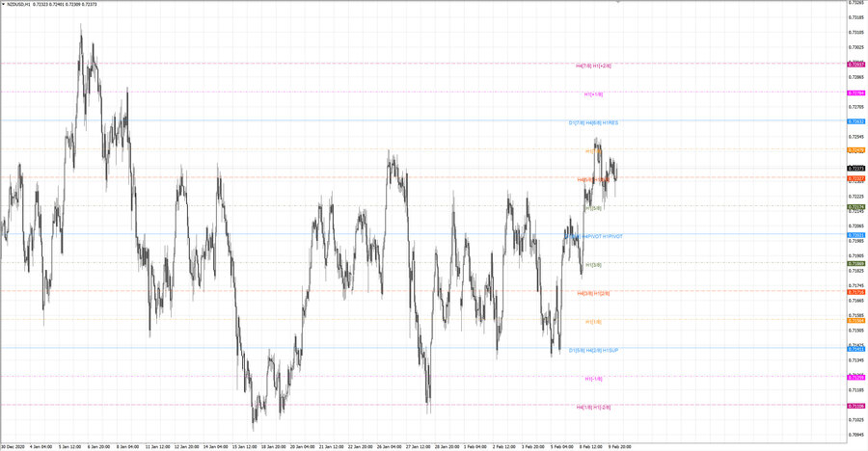Click the blue pivot price tag on the price axis
Image resolution: width=868 pixels, height=451 pixels.
(x=856, y=235)
